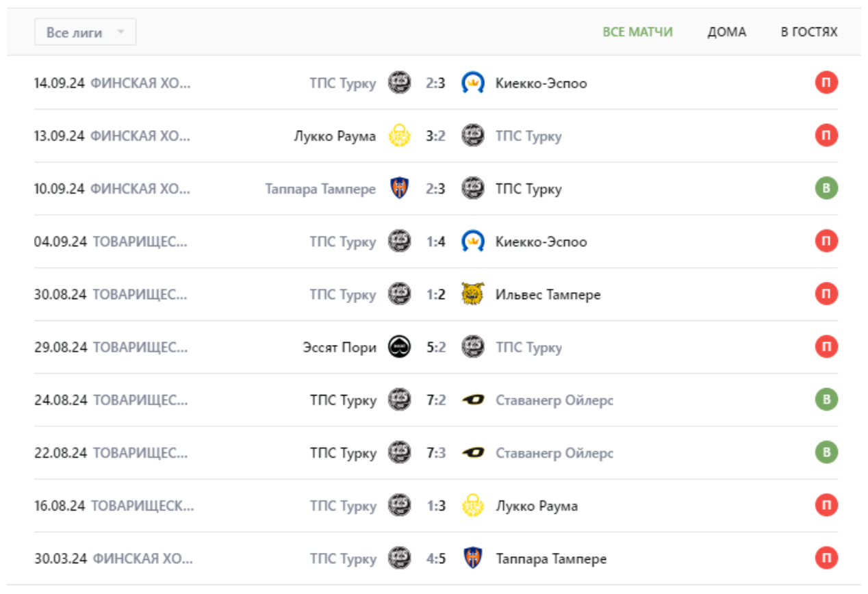Screen dimensions: 868x594
Task: Click green win badge for 10.09.24 match
Action: (826, 189)
